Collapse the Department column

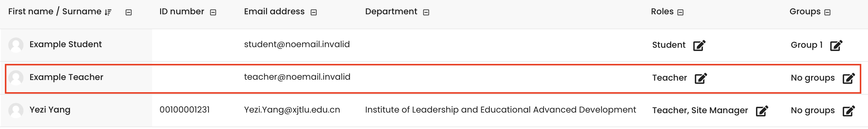(x=426, y=12)
